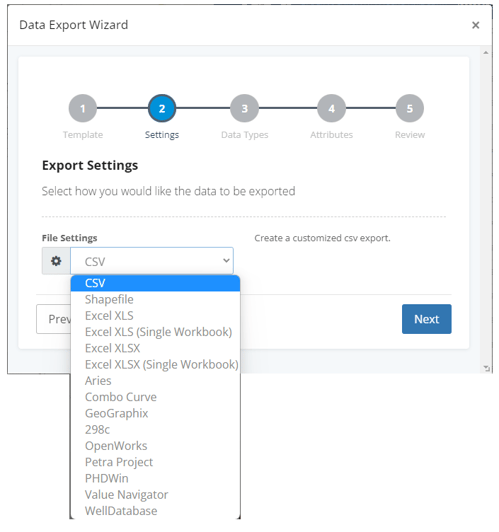Open step 4 Attributes circle
The image size is (499, 532).
(x=331, y=109)
